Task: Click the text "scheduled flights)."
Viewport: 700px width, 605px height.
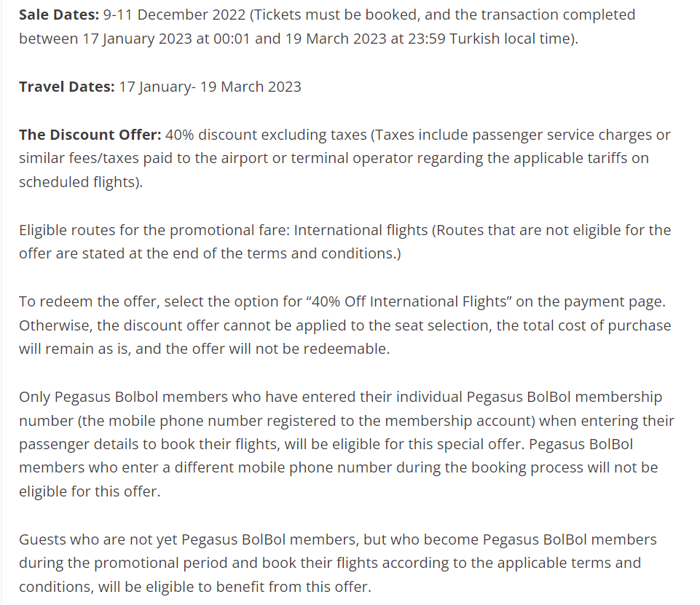Action: (81, 182)
